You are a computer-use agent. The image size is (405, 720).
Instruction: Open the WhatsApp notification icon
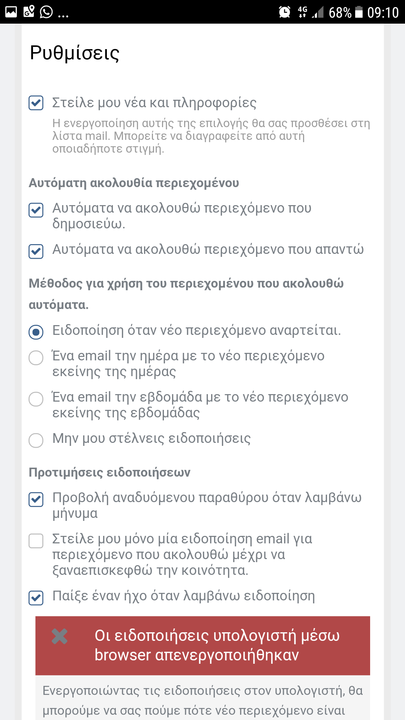46,12
